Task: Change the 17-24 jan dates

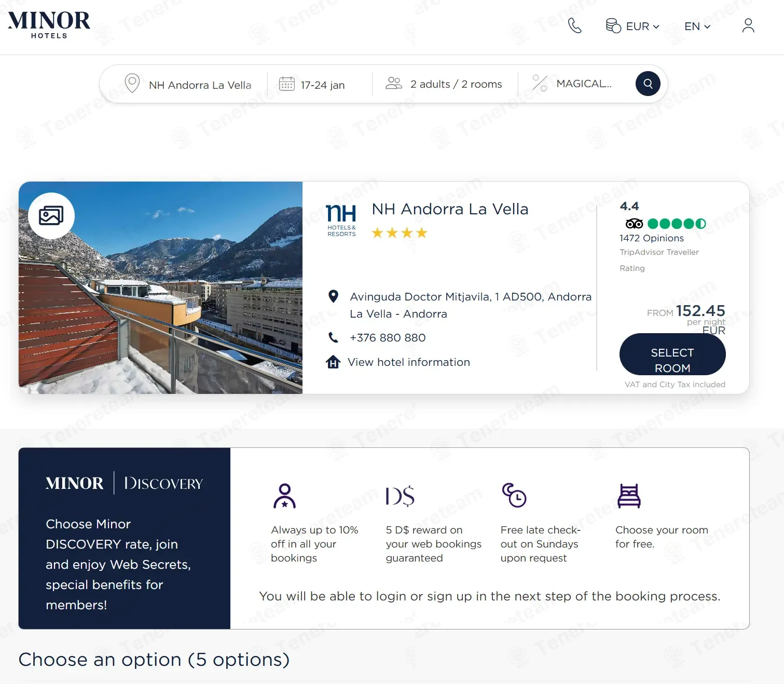Action: click(322, 85)
